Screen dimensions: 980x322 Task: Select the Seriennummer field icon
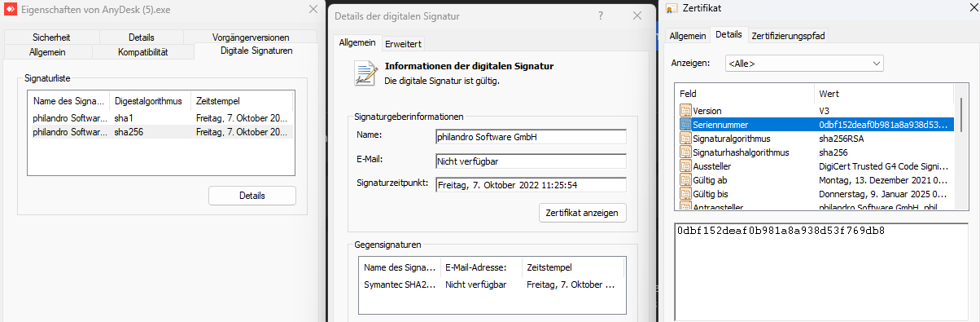pyautogui.click(x=685, y=125)
